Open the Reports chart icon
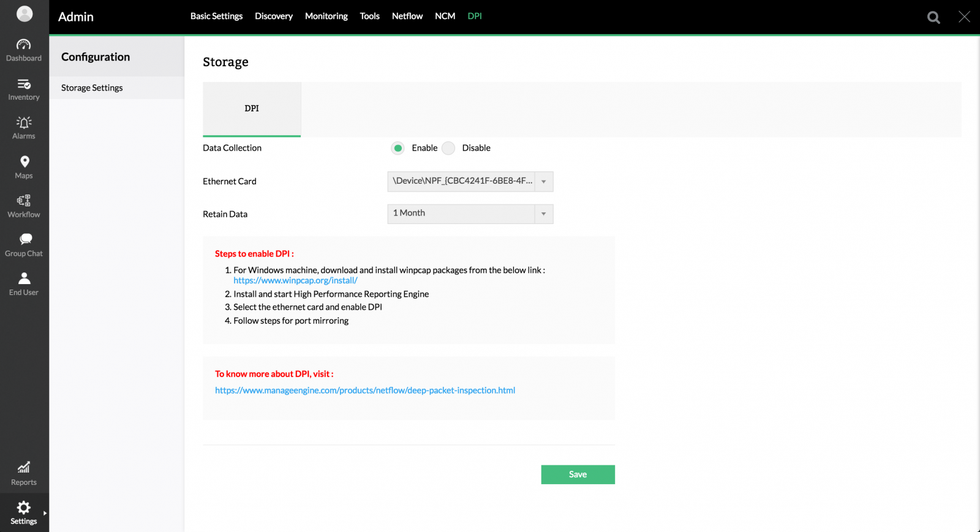 pos(24,468)
